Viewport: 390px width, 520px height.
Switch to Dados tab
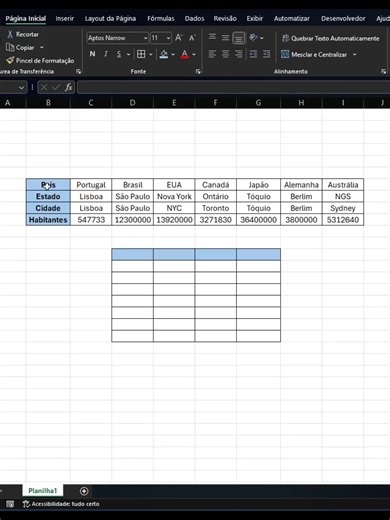click(194, 19)
